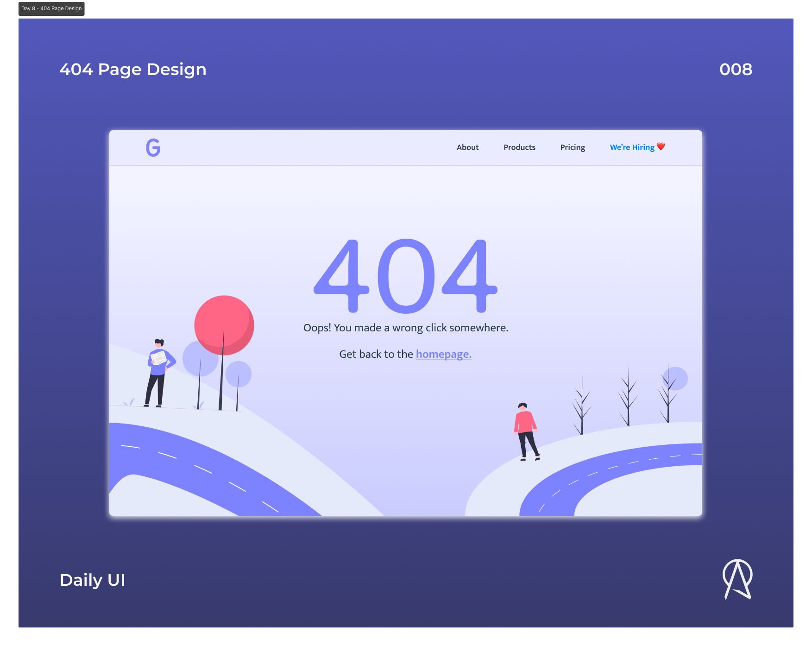Viewport: 812px width, 646px height.
Task: Open the About navigation item
Action: [467, 147]
